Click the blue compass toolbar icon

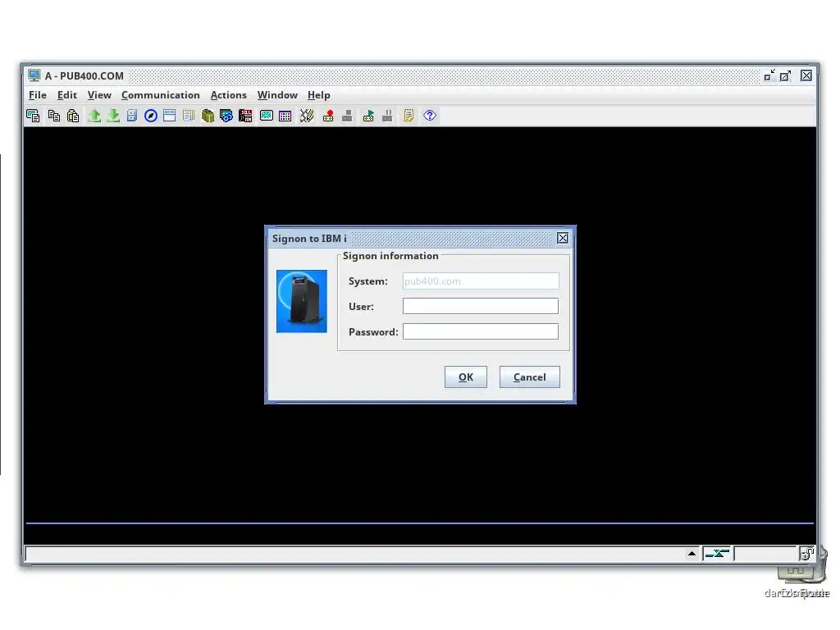coord(151,116)
